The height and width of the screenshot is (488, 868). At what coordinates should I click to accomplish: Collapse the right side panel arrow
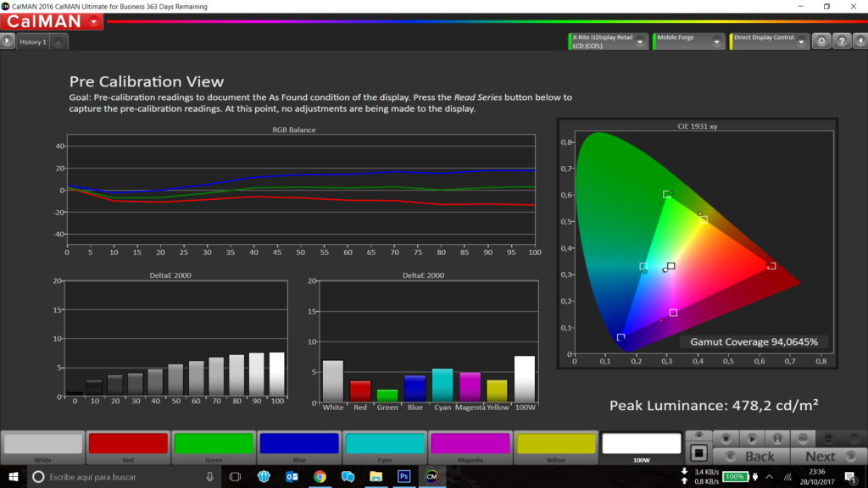tap(860, 42)
